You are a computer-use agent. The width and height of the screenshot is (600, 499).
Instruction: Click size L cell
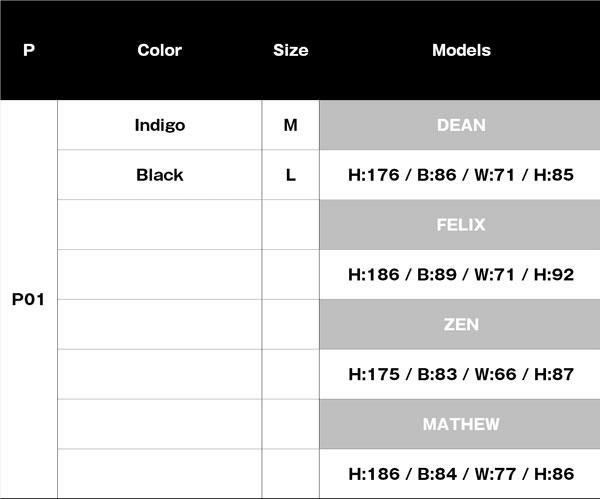[291, 175]
